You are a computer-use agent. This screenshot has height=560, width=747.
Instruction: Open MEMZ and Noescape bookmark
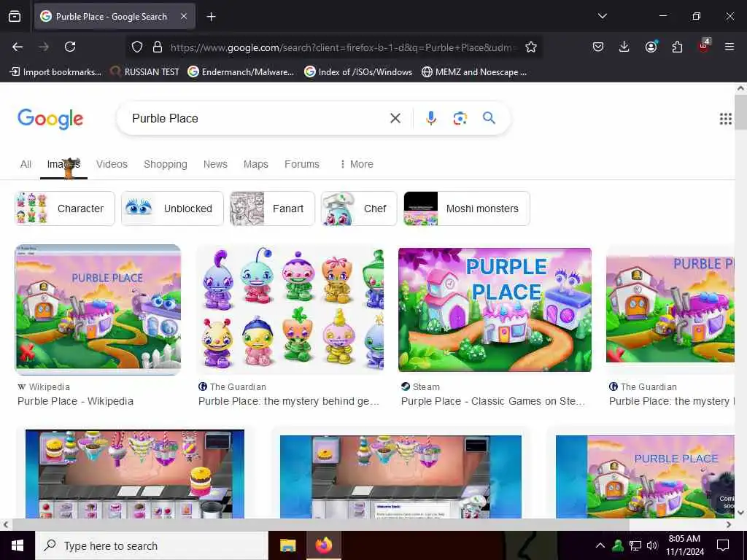click(x=474, y=72)
